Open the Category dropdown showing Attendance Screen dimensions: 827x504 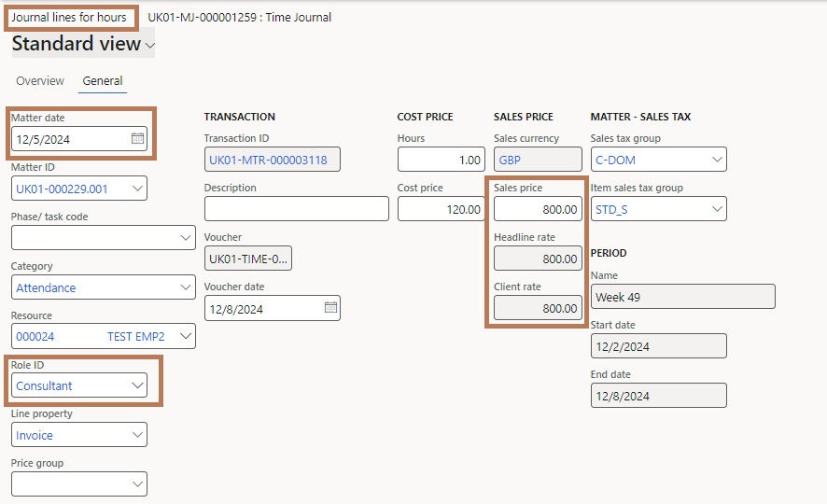coord(185,287)
